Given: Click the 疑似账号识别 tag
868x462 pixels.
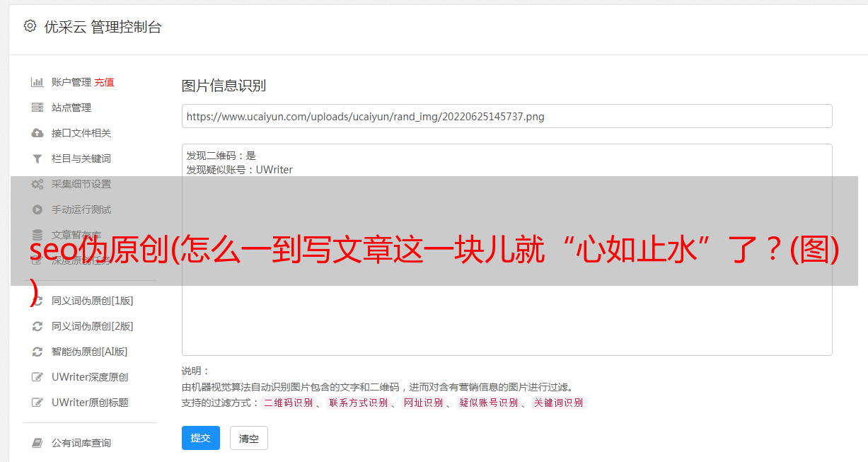Looking at the screenshot, I should [x=488, y=403].
